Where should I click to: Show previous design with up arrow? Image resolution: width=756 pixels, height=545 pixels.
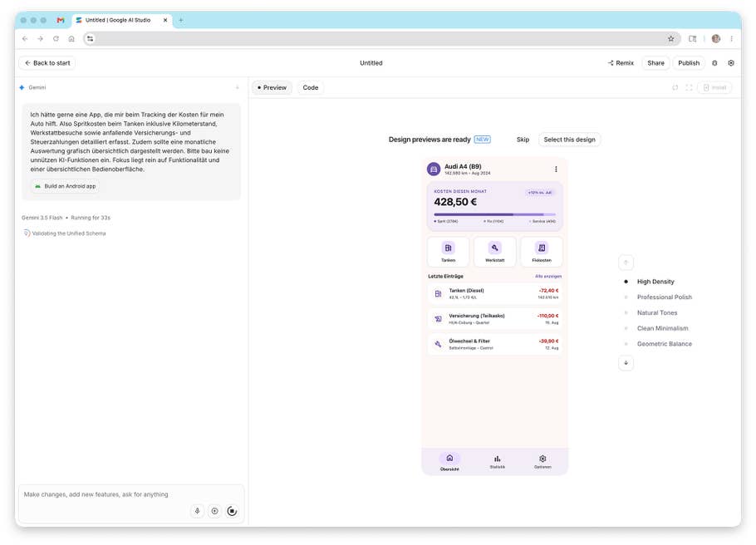click(x=626, y=263)
